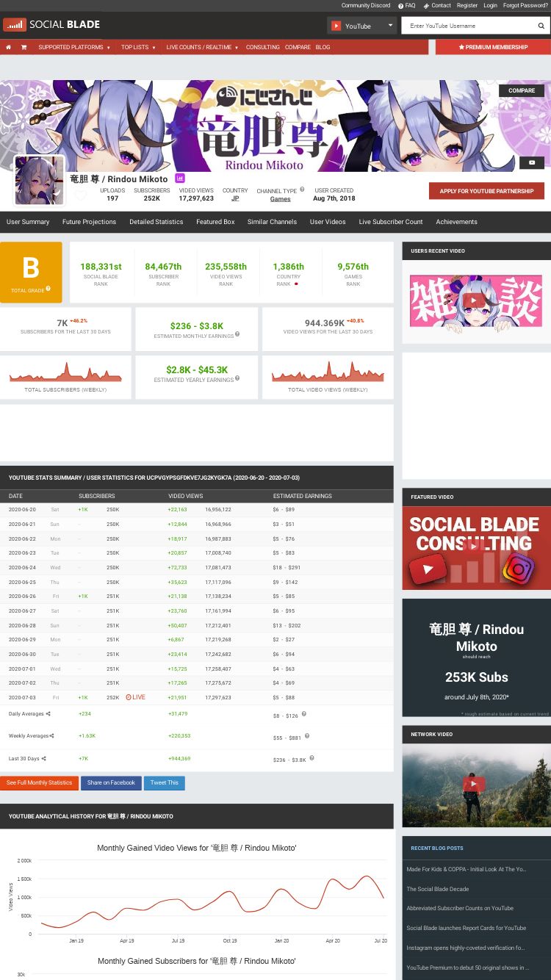
Task: Open the Forgot Password link
Action: pos(525,5)
